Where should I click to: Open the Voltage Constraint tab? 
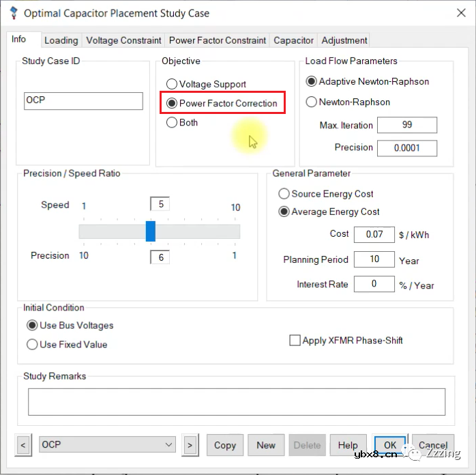tap(123, 40)
